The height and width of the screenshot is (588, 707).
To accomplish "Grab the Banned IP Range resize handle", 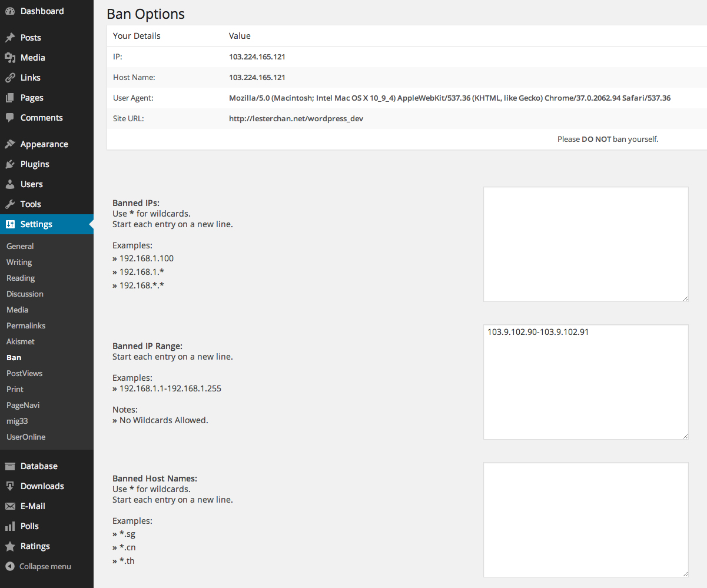I will pyautogui.click(x=685, y=436).
